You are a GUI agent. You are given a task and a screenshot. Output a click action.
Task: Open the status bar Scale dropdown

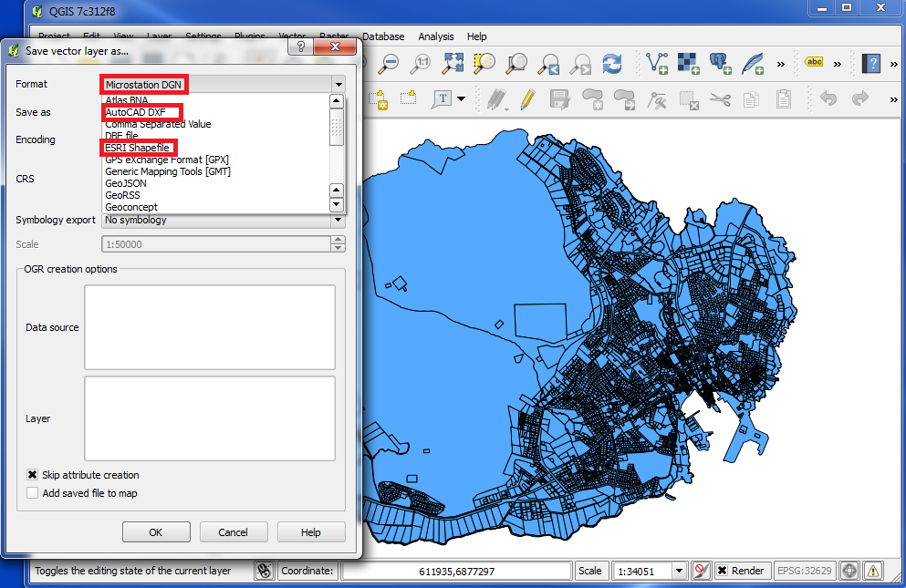tap(680, 571)
